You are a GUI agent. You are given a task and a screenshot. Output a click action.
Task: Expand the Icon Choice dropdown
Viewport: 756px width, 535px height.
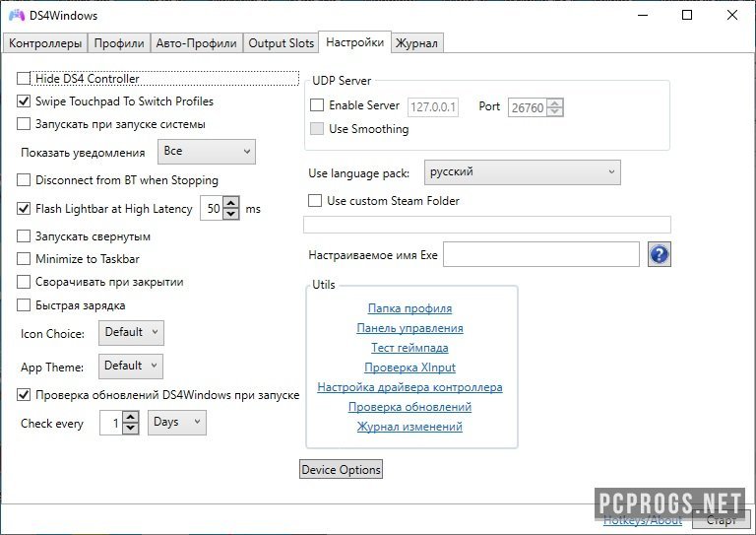tap(131, 333)
